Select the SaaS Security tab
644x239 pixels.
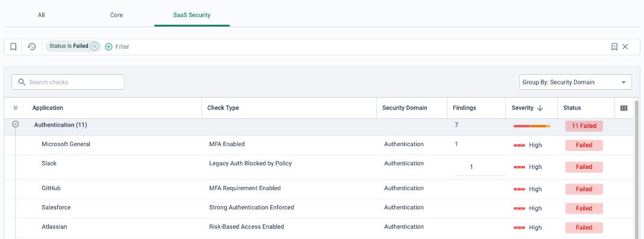click(192, 15)
